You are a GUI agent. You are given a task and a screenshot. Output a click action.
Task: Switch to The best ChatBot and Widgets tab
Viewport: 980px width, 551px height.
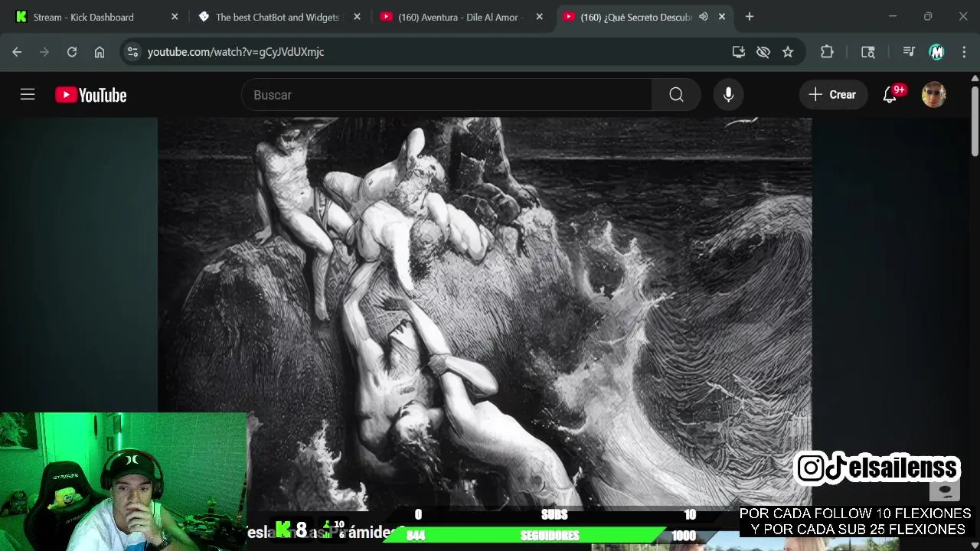tap(278, 17)
